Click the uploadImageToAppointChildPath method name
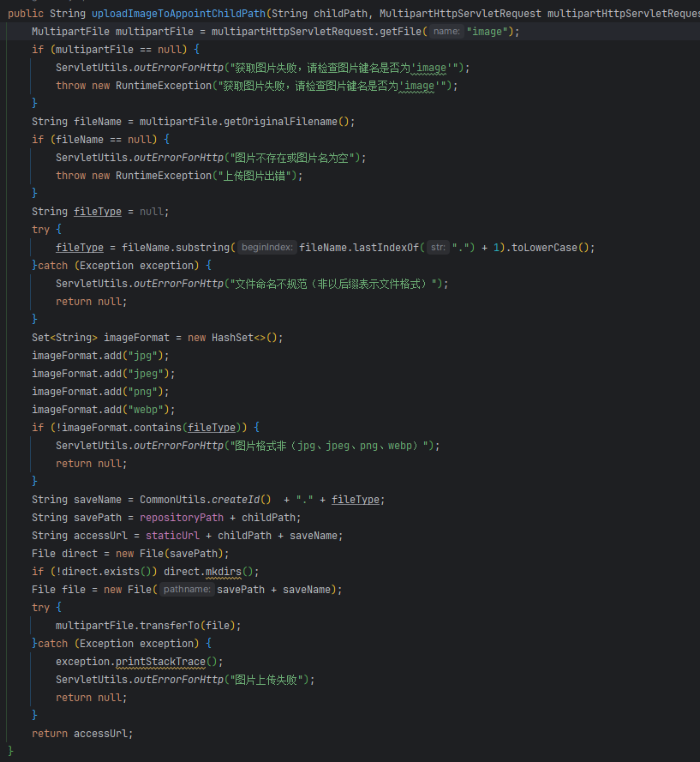The image size is (700, 762). pyautogui.click(x=179, y=14)
